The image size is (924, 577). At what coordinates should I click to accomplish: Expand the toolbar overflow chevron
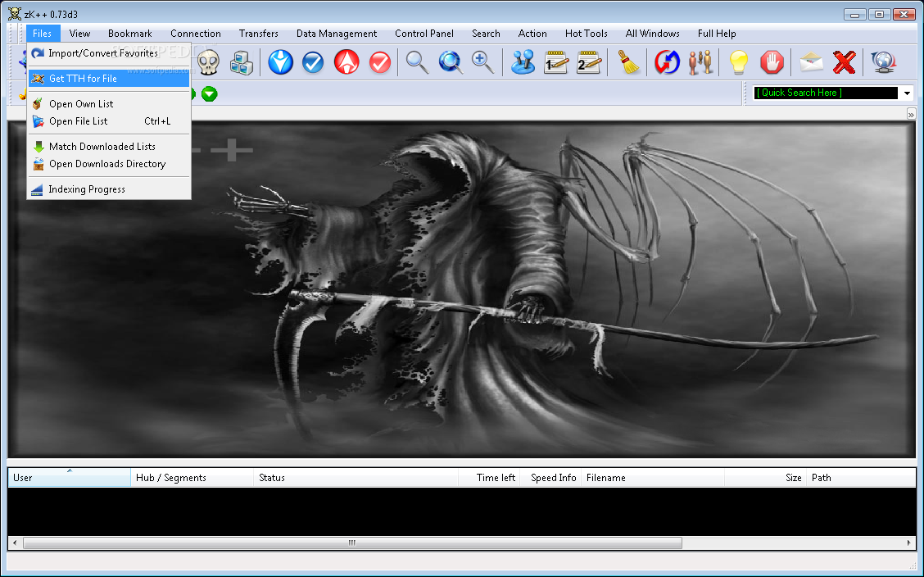pyautogui.click(x=911, y=114)
